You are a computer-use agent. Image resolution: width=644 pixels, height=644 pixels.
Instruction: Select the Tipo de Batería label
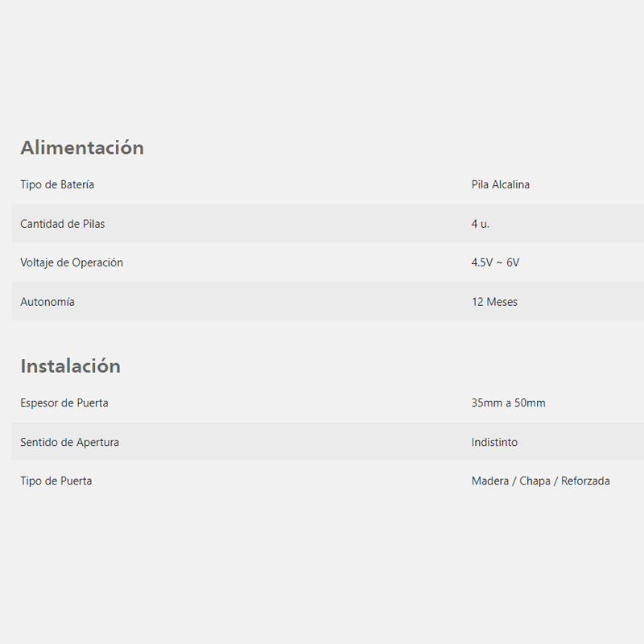point(57,185)
